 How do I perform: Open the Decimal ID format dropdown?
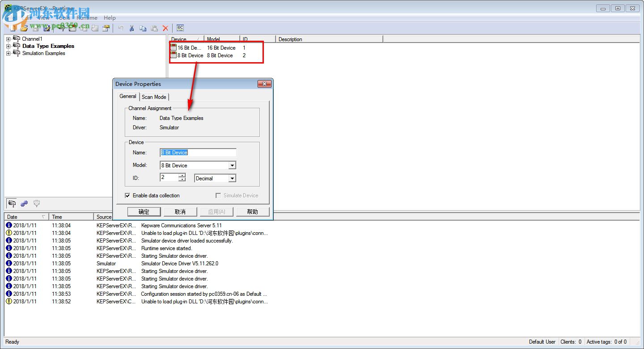click(232, 179)
